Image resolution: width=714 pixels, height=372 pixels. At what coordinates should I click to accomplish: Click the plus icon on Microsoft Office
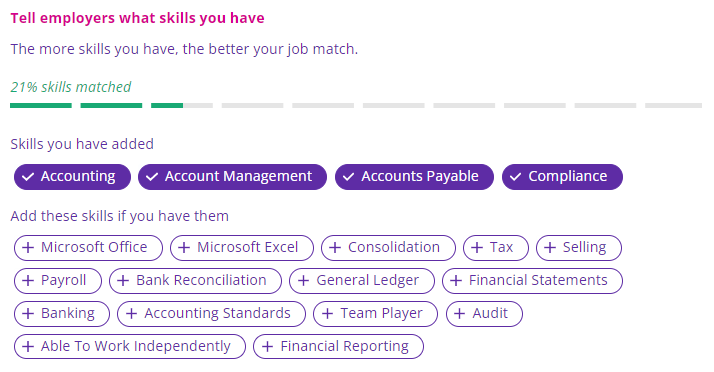click(28, 248)
